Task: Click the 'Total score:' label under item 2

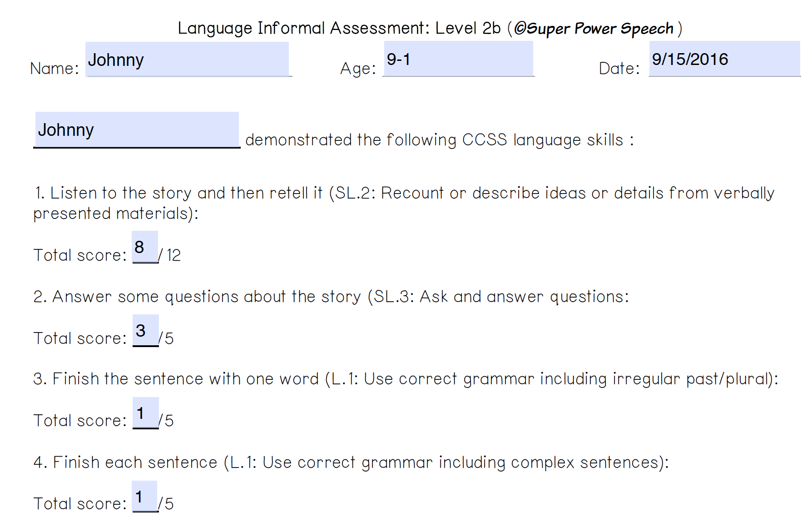Action: (x=80, y=338)
